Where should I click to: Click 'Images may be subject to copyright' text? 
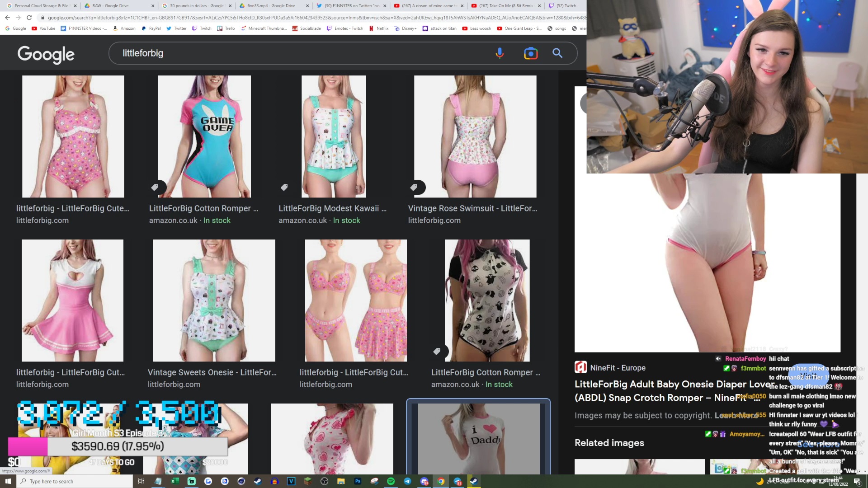643,415
